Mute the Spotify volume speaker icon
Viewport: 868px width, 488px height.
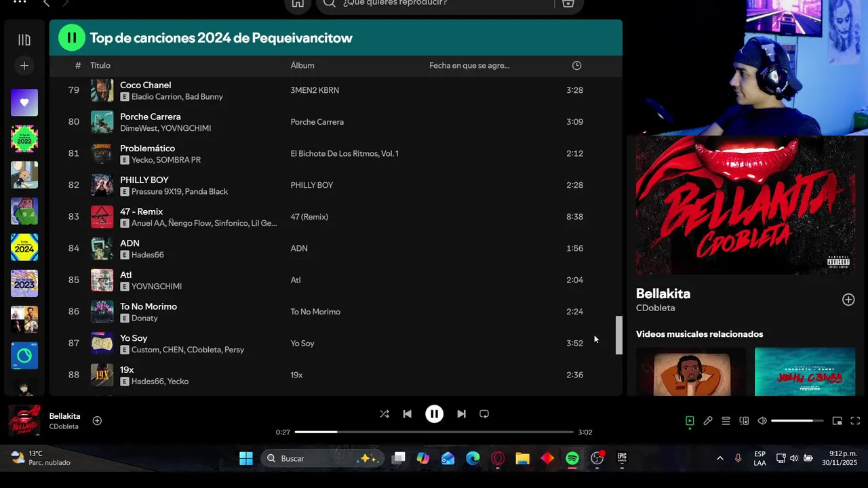tap(762, 421)
